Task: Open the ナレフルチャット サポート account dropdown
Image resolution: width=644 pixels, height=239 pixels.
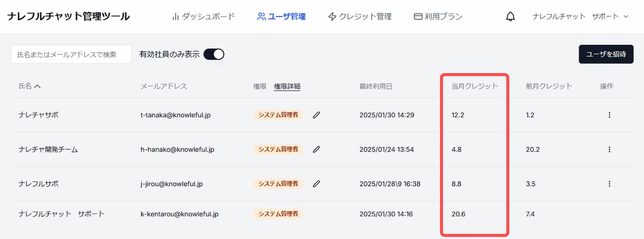Action: click(581, 17)
